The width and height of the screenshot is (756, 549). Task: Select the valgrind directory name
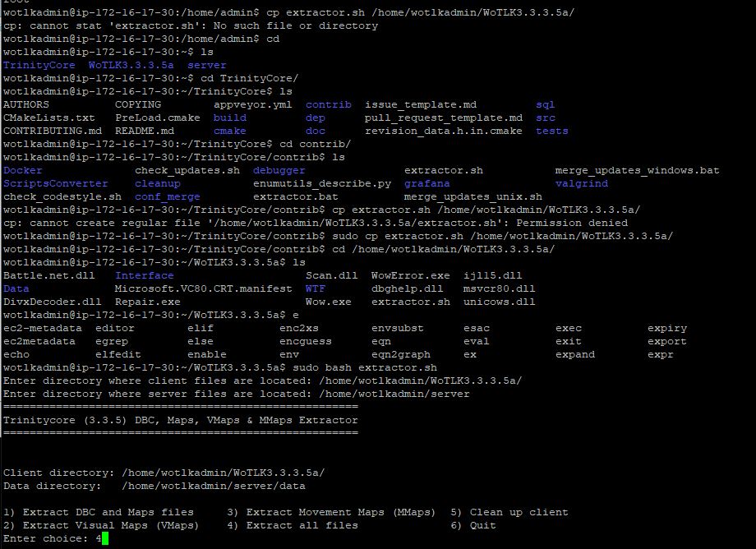(581, 183)
